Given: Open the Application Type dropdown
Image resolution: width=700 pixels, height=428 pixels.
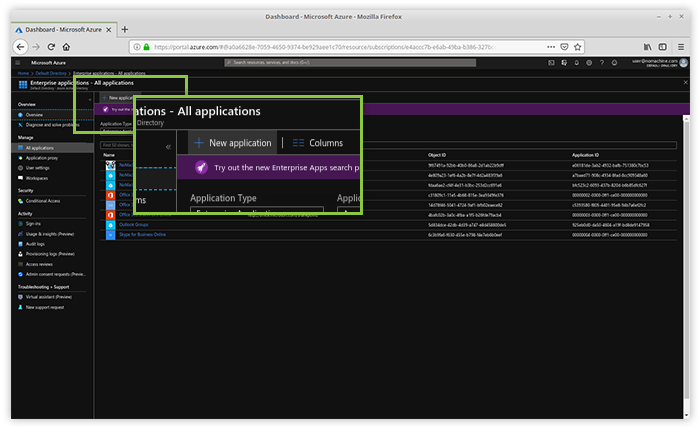Looking at the screenshot, I should click(257, 213).
